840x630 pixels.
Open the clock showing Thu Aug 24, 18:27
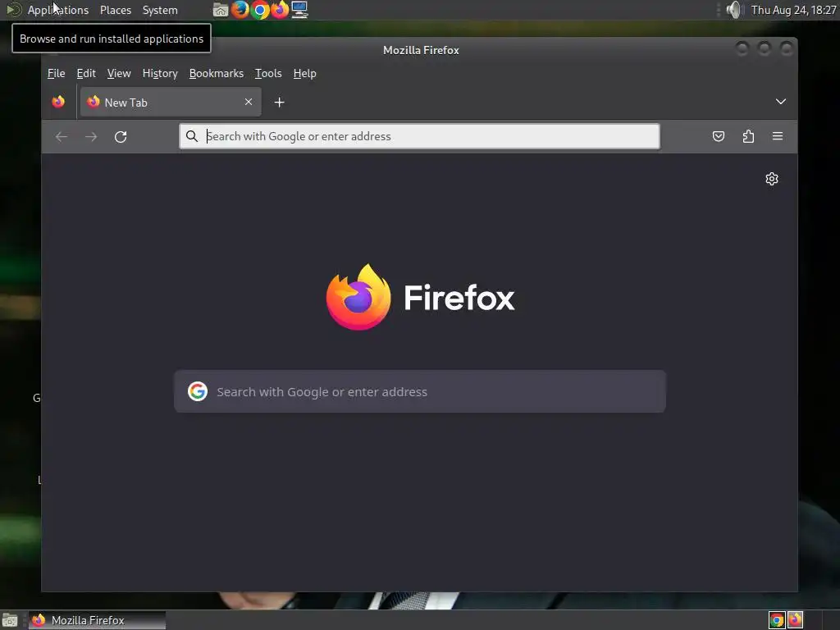pos(793,10)
